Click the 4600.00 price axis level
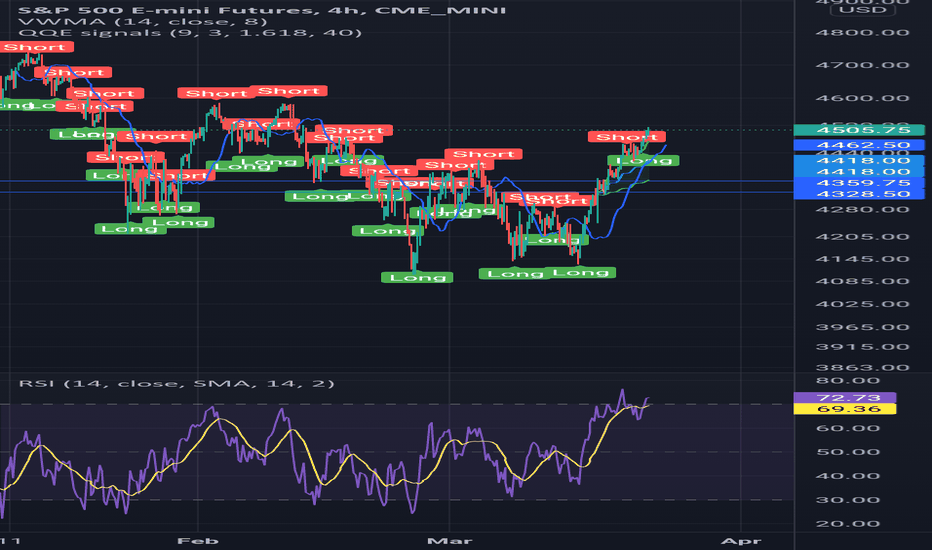The height and width of the screenshot is (550, 932). click(x=862, y=98)
